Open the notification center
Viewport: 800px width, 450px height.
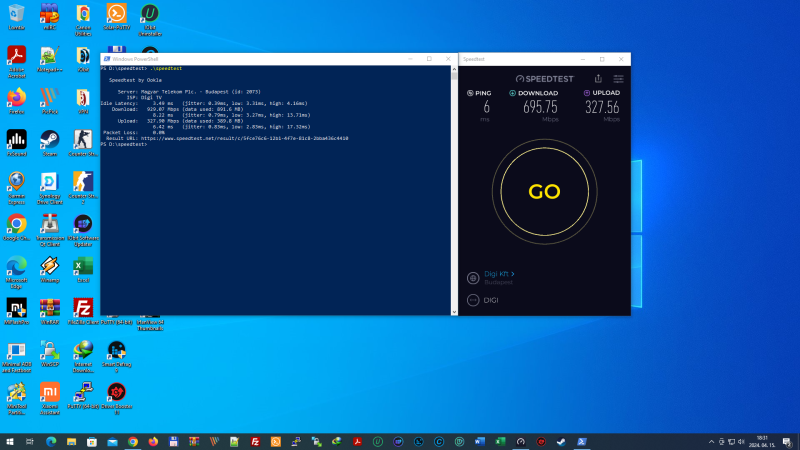click(787, 442)
